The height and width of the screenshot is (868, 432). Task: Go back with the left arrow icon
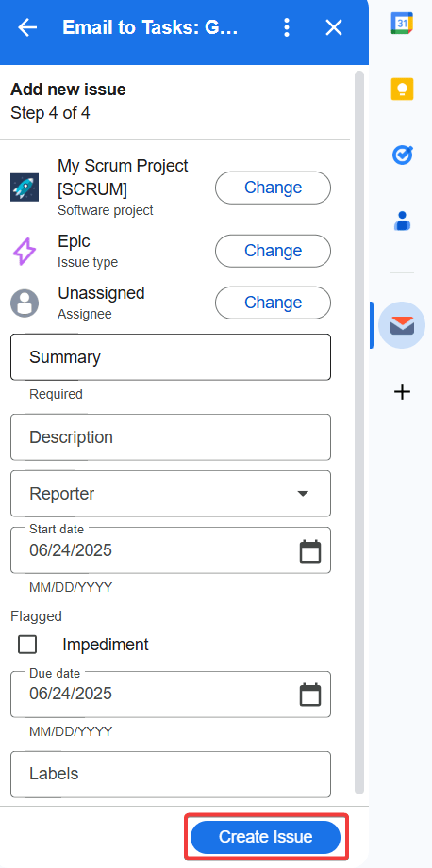[27, 27]
